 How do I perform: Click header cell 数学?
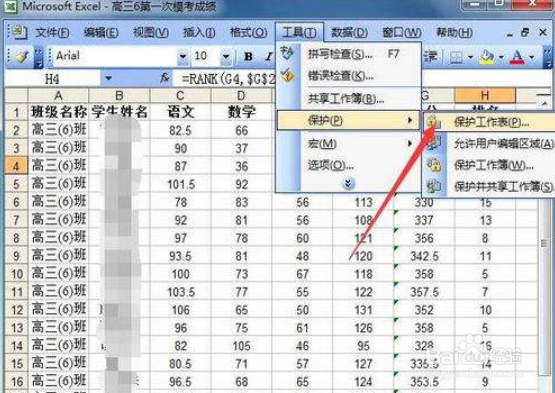(241, 112)
